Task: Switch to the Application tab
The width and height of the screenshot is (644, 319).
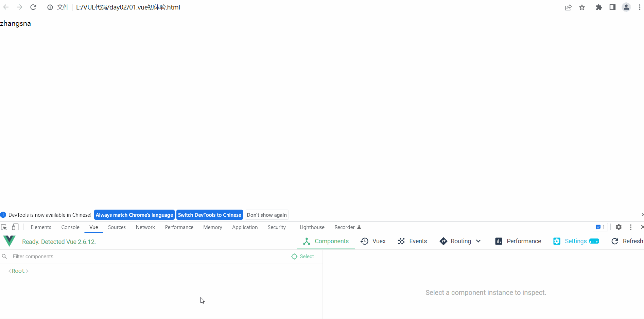Action: pos(245,227)
